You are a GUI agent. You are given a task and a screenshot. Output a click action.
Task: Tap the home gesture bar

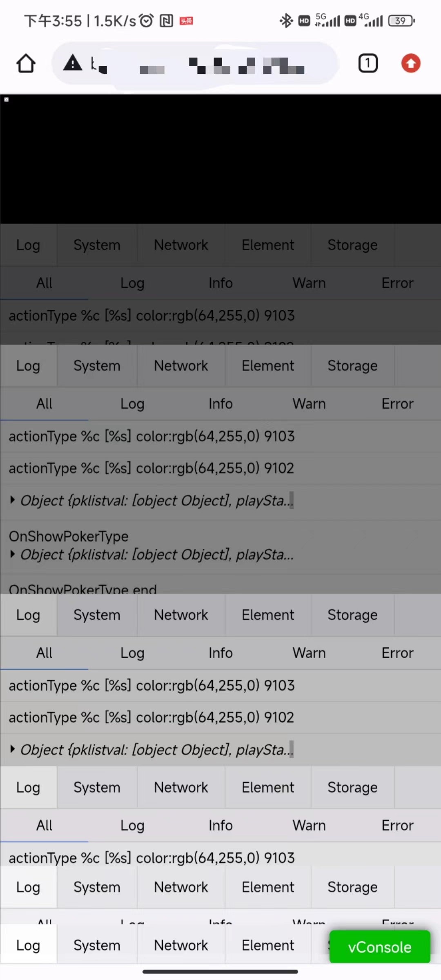coord(220,972)
